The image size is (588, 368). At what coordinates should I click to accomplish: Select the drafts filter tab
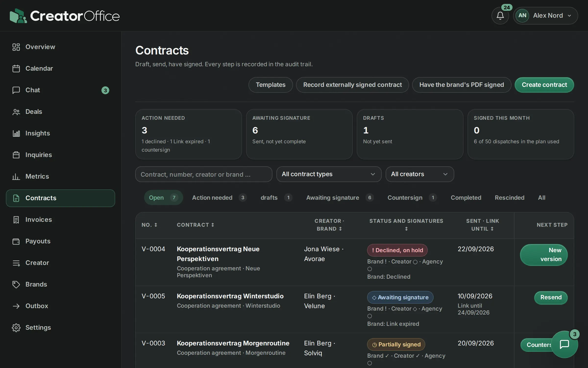(276, 197)
